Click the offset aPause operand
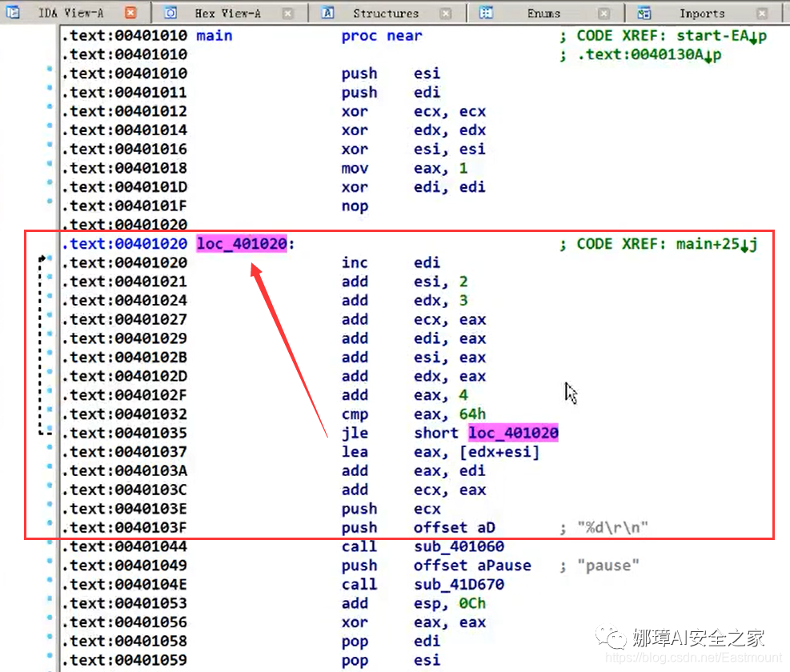Image resolution: width=790 pixels, height=672 pixels. click(472, 566)
